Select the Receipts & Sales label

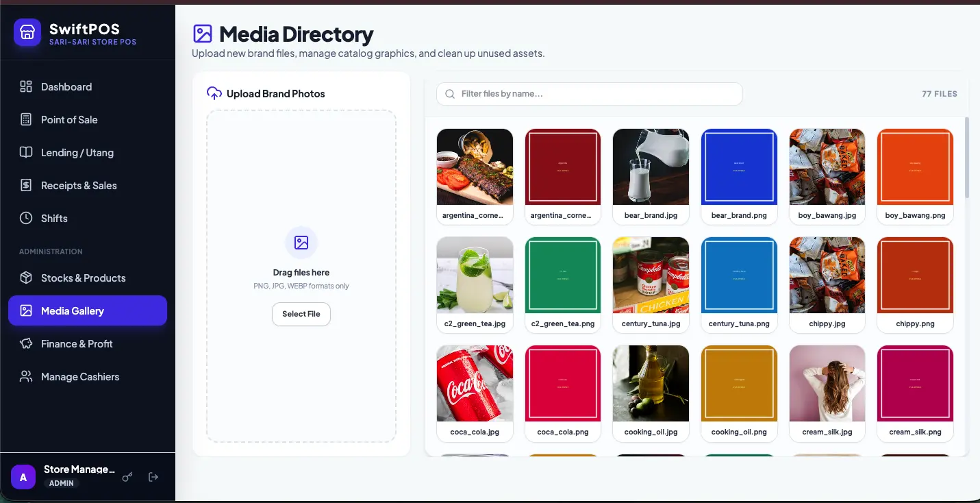point(79,185)
